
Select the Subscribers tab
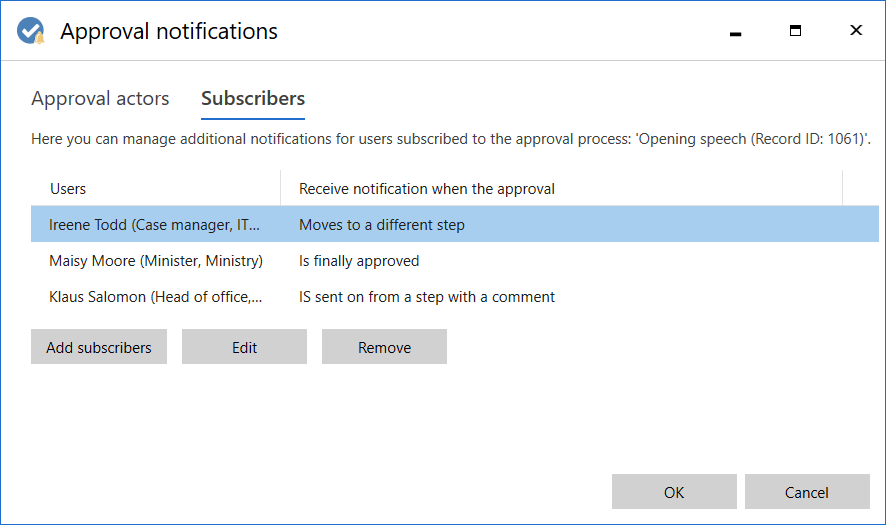click(253, 99)
